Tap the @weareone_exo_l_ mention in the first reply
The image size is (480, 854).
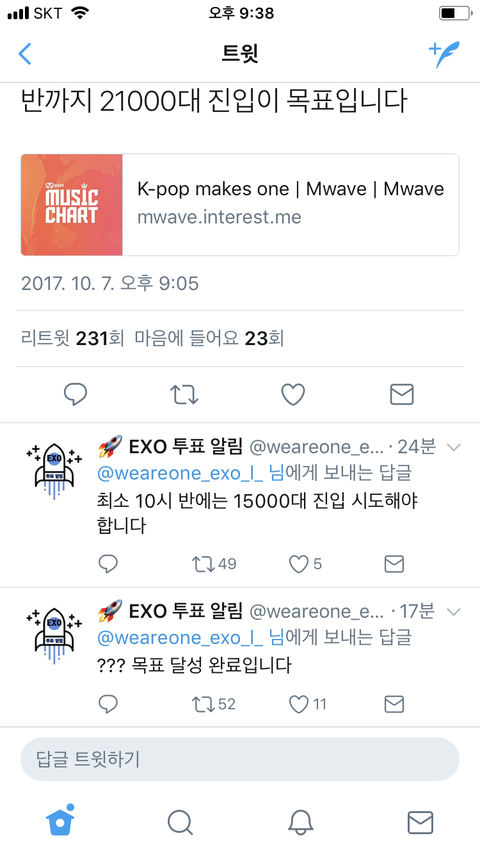pos(180,473)
